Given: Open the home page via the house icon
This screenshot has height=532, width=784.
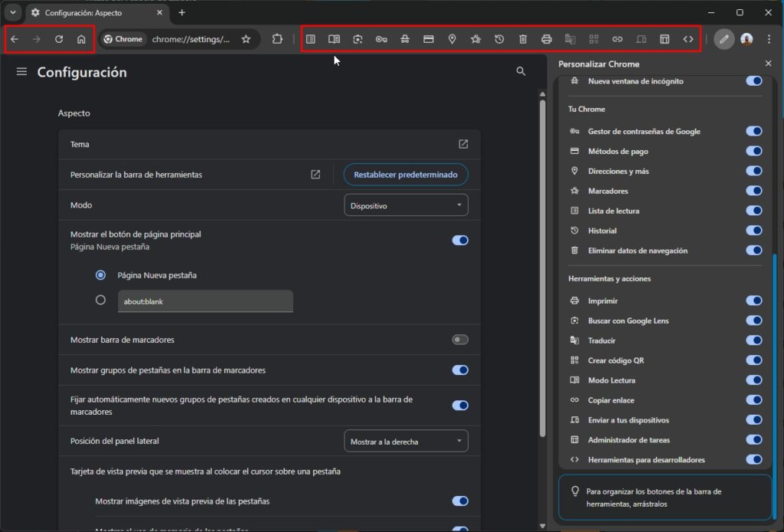Looking at the screenshot, I should pyautogui.click(x=81, y=39).
